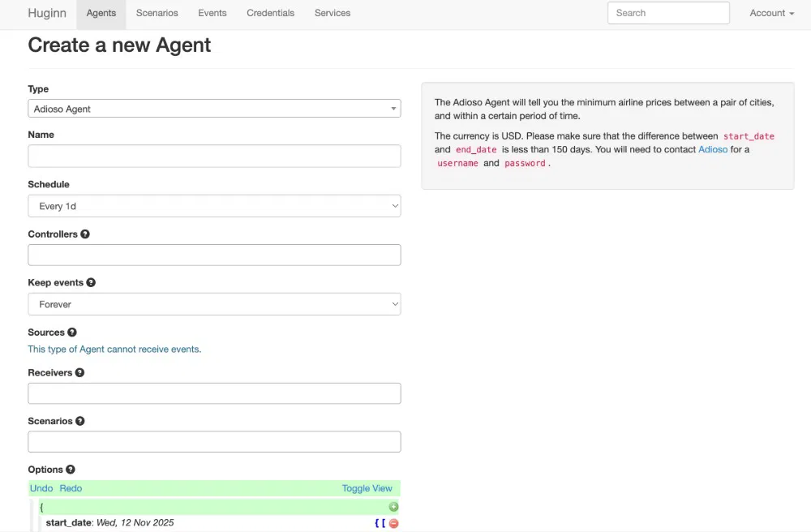
Task: Toggle View of the options editor
Action: 367,488
